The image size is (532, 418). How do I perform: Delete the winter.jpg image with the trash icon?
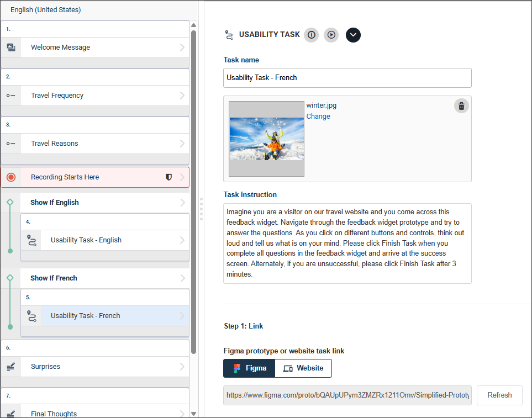(x=461, y=106)
